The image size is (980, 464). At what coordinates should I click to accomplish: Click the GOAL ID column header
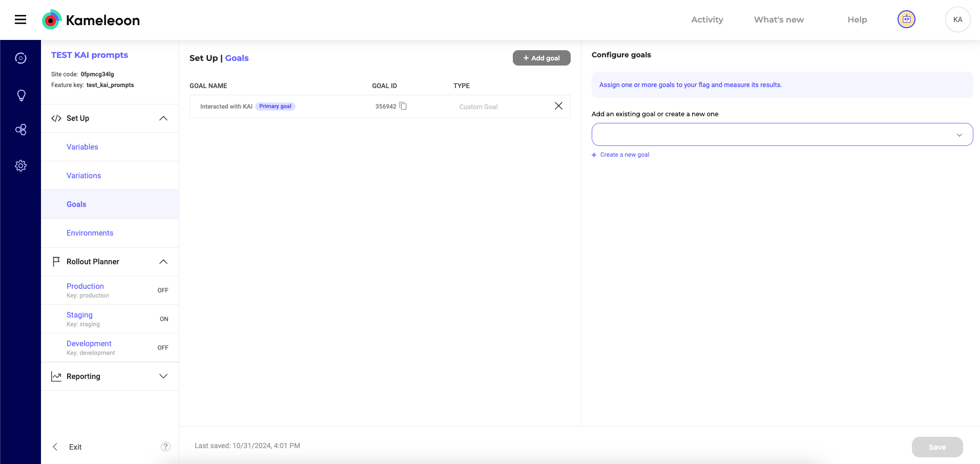[x=385, y=86]
